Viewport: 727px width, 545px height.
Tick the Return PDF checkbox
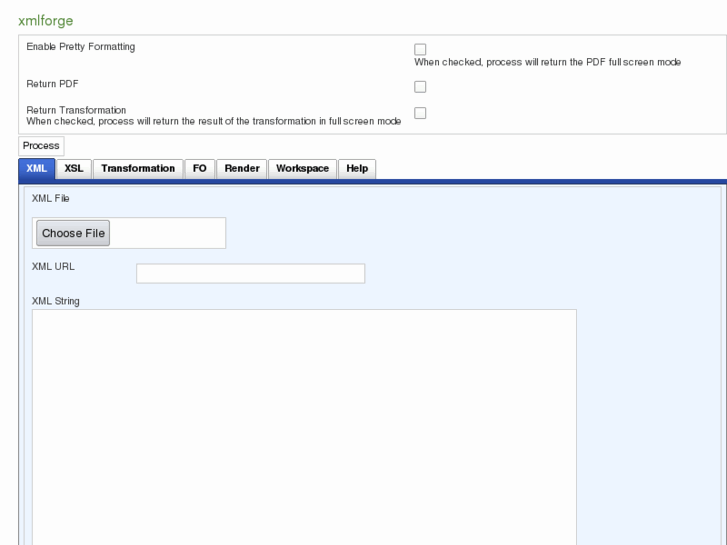tap(420, 87)
